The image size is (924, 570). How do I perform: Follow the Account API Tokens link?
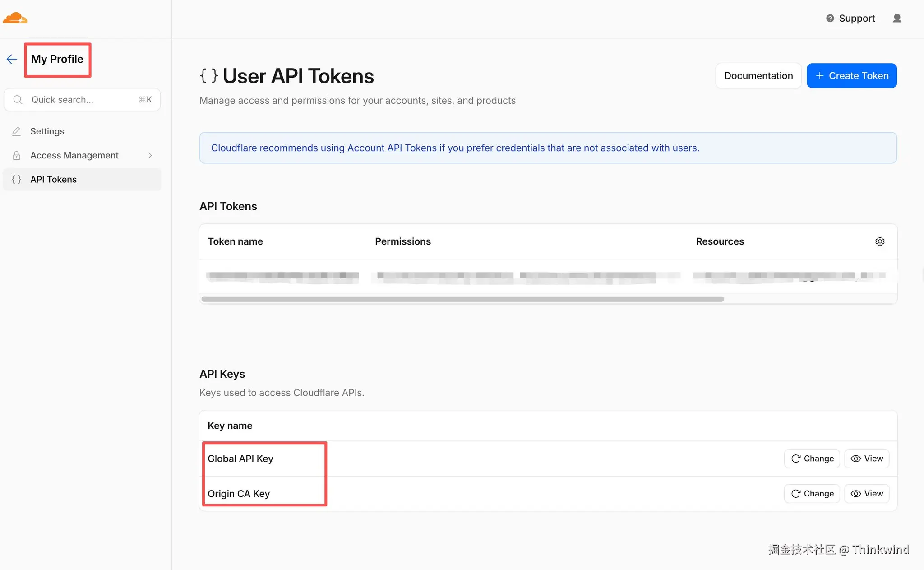392,148
